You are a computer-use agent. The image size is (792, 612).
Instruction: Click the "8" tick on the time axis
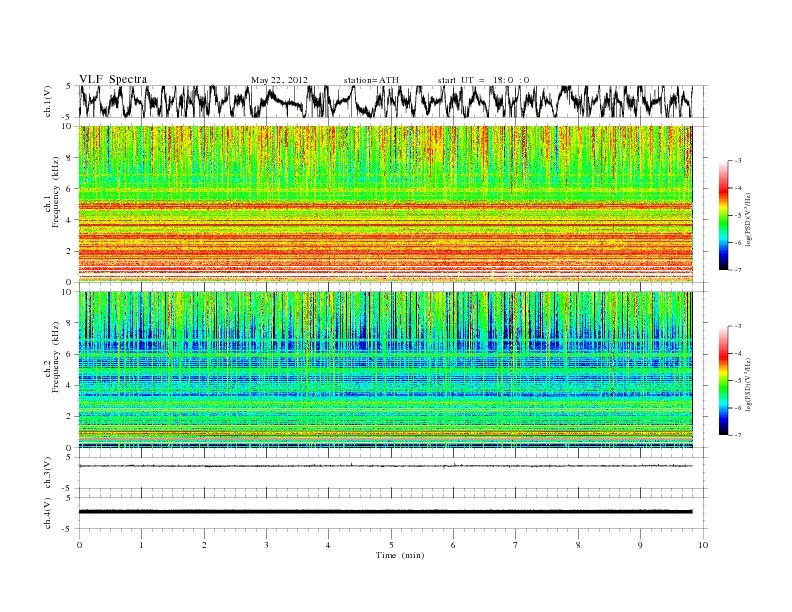pyautogui.click(x=578, y=545)
